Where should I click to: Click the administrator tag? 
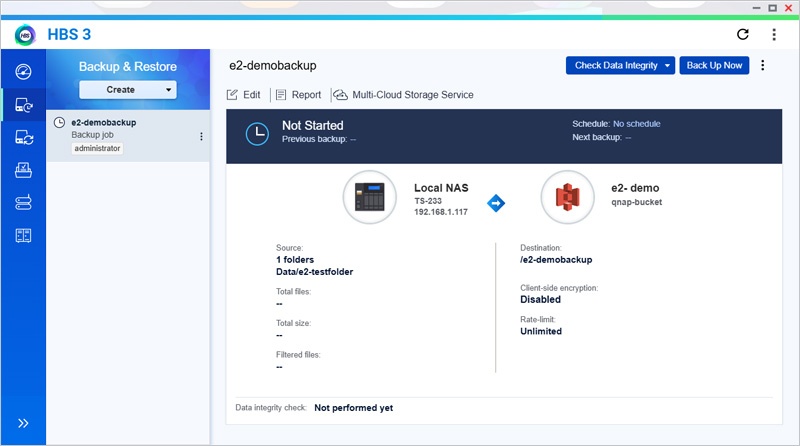pos(97,148)
